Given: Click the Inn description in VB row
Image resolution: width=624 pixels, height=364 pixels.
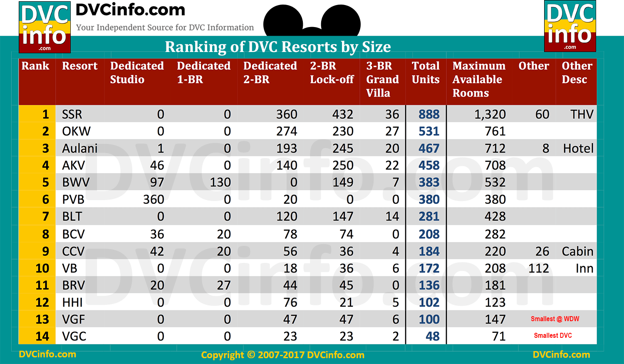Looking at the screenshot, I should pos(584,268).
